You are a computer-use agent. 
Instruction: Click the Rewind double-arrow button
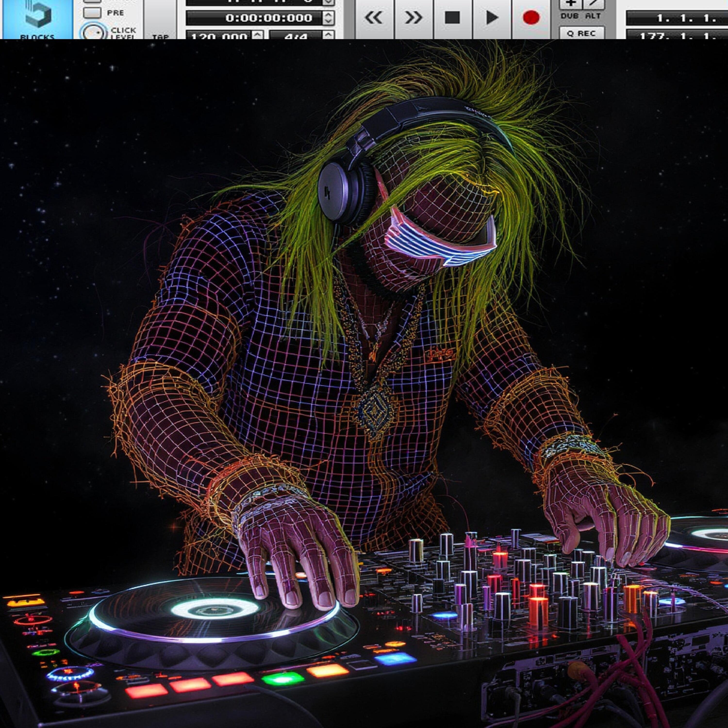tap(374, 17)
